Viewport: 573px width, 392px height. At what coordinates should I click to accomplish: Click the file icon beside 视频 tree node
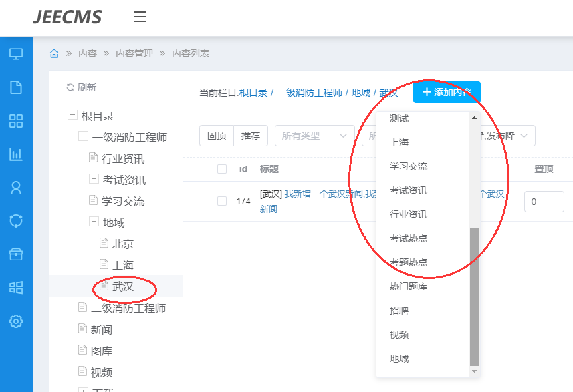[83, 371]
